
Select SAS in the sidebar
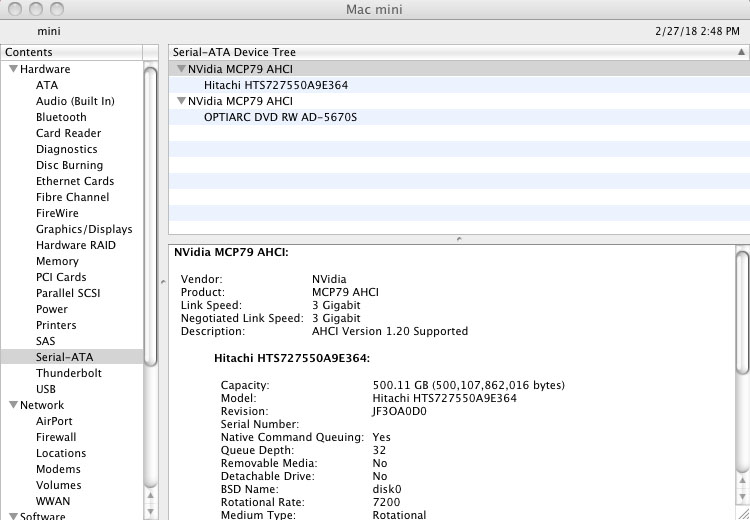(45, 341)
